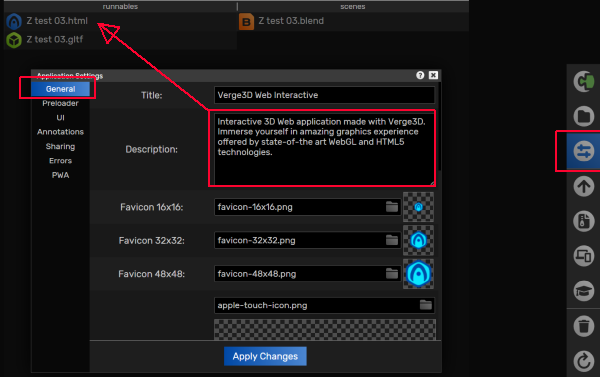
Task: Close the Application Settings dialog
Action: (433, 75)
